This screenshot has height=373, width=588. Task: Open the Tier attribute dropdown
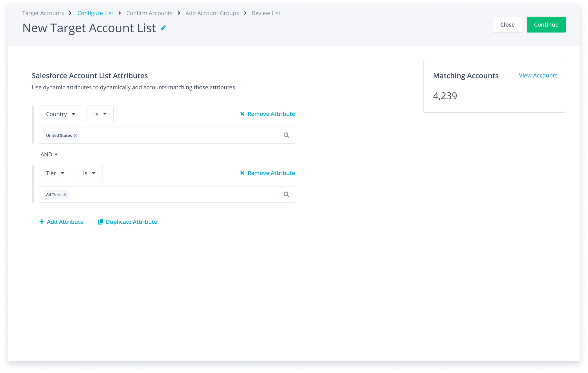point(55,173)
